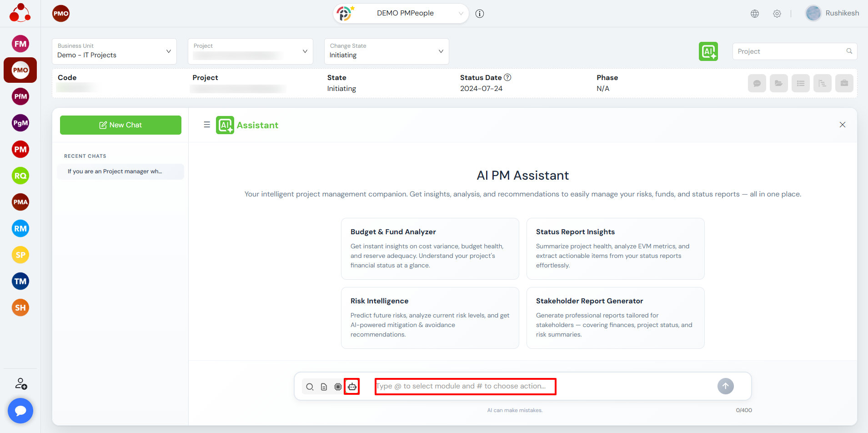Click the chat message input field
The height and width of the screenshot is (433, 868).
click(465, 386)
